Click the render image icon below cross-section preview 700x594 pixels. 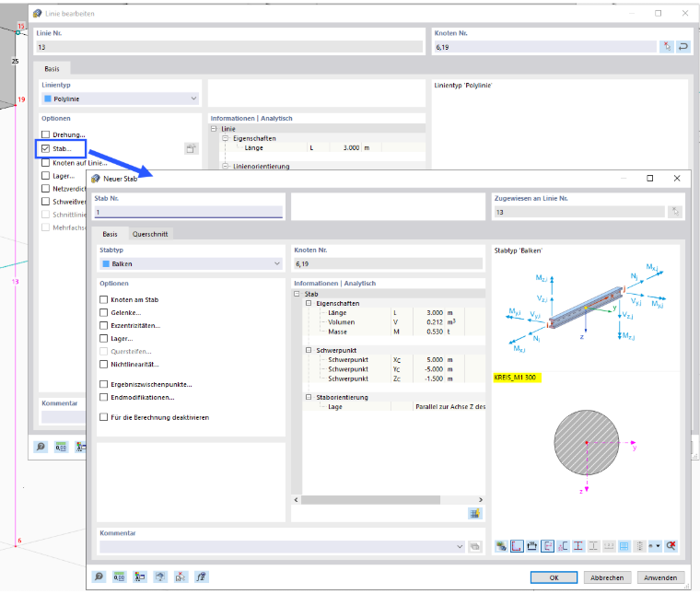click(x=501, y=546)
